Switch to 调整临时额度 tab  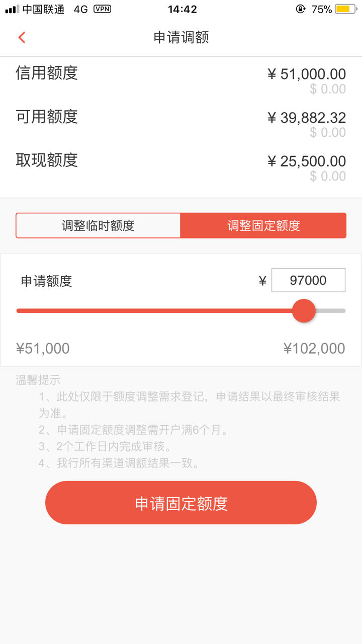(98, 225)
